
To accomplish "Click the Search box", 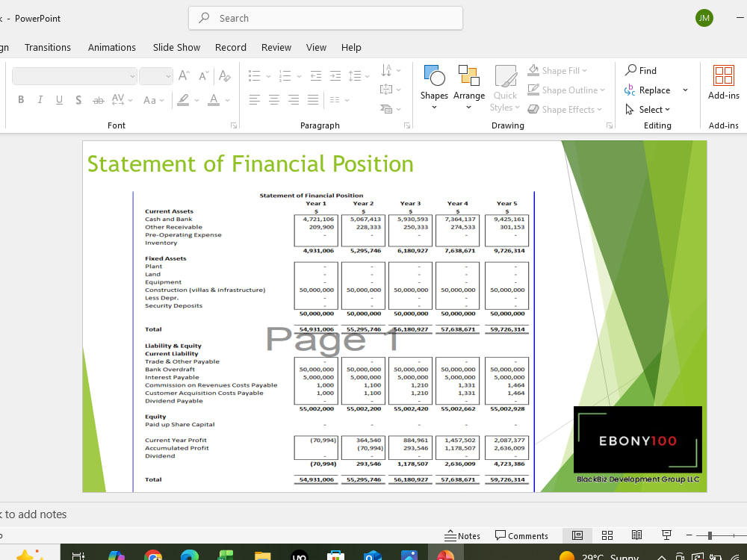I will (326, 18).
